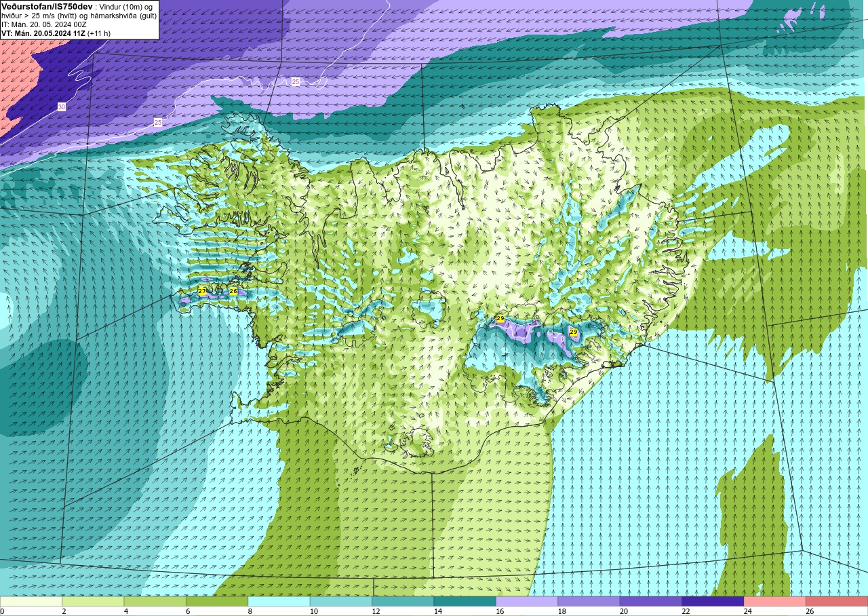Select the lavender 16–18 legend swatch
Screen dimensions: 868x616
(x=527, y=601)
